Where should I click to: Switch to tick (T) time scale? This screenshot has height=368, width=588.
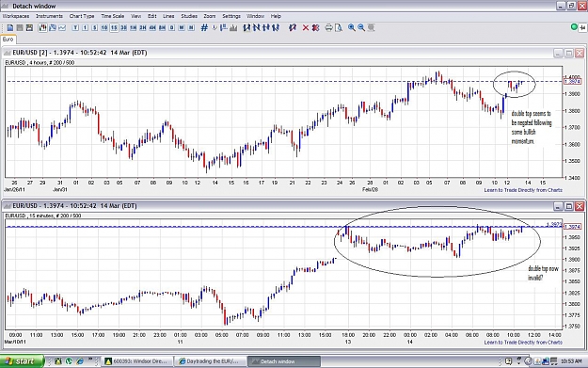coord(75,27)
